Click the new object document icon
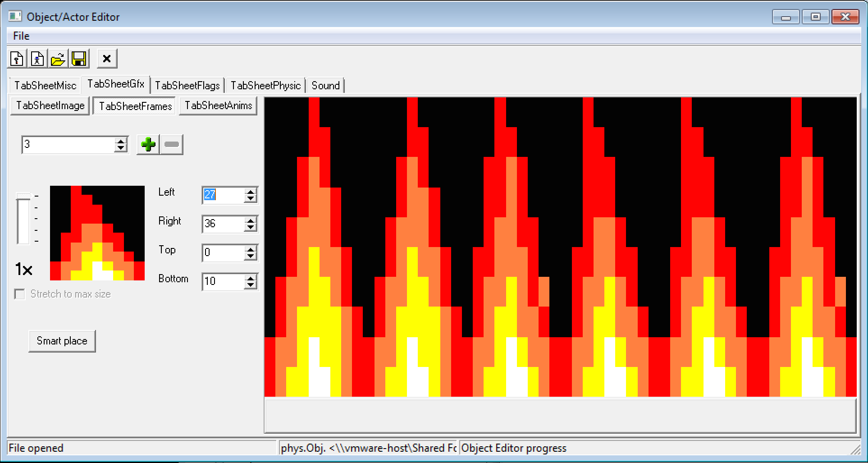Viewport: 868px width, 463px height. pyautogui.click(x=17, y=59)
